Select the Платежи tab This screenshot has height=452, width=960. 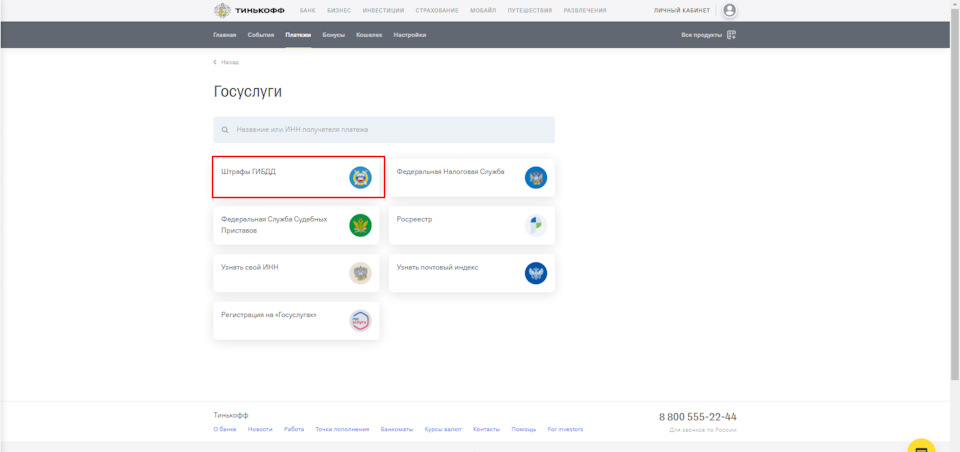(298, 35)
